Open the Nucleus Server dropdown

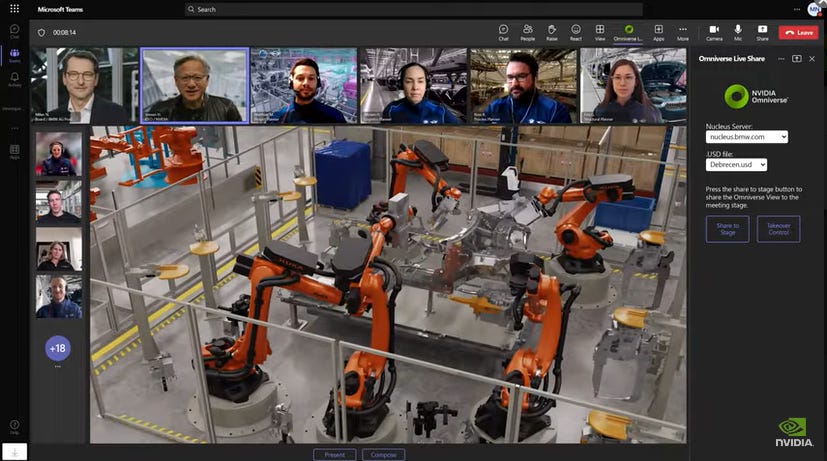pyautogui.click(x=747, y=137)
